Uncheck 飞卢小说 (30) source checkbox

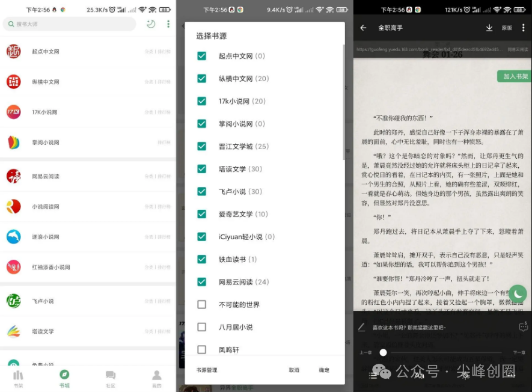coord(201,191)
